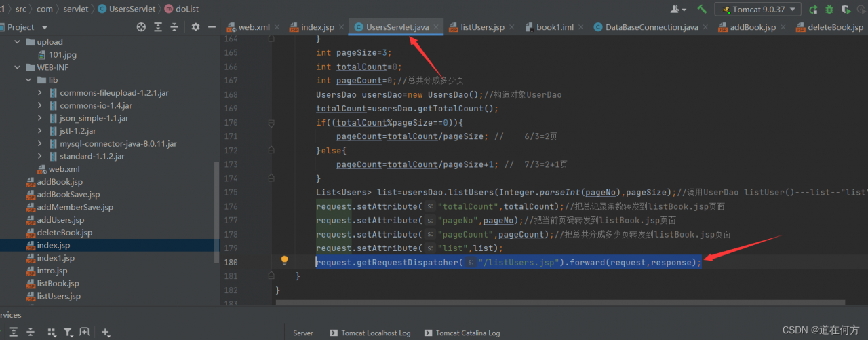Open the Tomcat Catalina Log tab

(x=462, y=333)
